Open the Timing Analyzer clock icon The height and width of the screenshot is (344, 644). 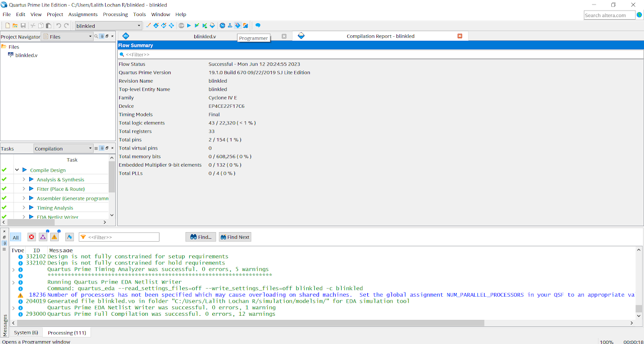tap(222, 26)
